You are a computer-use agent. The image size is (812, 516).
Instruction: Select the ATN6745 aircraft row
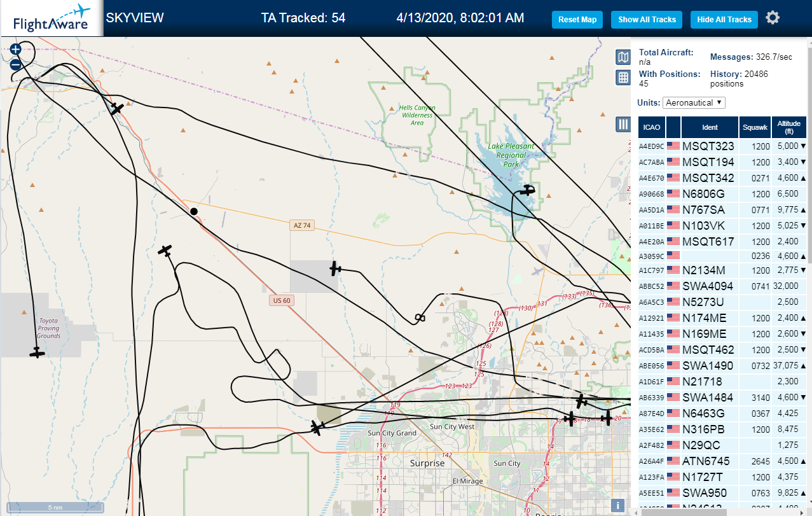[723, 461]
